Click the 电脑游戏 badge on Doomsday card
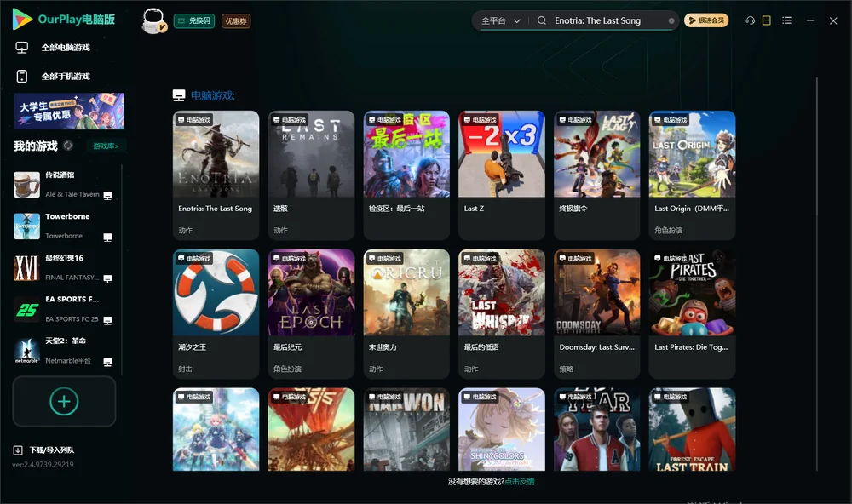 (575, 259)
